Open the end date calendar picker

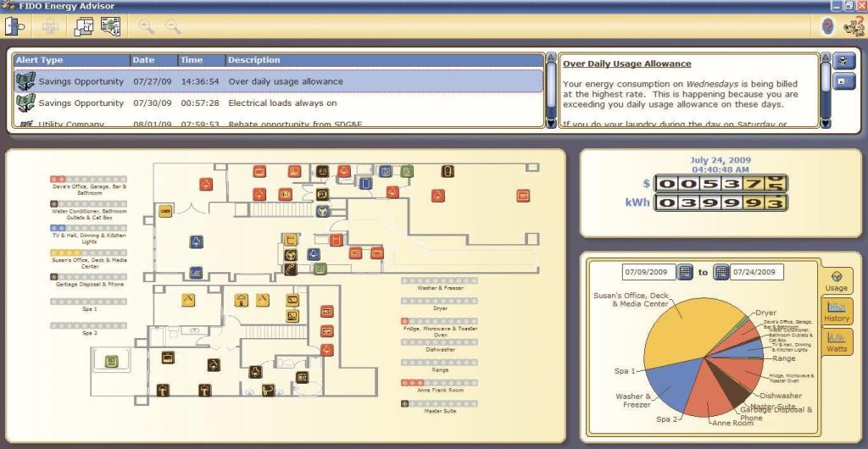coord(721,272)
